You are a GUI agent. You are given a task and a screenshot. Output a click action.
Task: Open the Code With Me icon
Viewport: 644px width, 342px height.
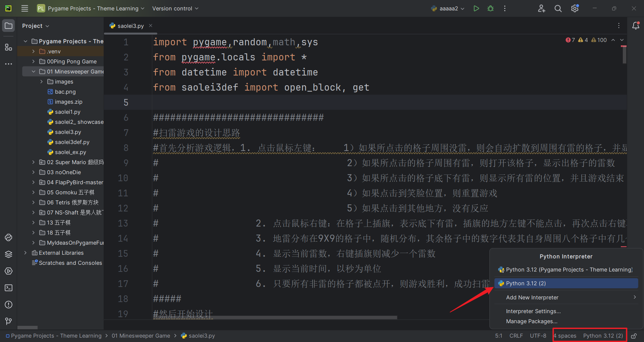click(541, 8)
